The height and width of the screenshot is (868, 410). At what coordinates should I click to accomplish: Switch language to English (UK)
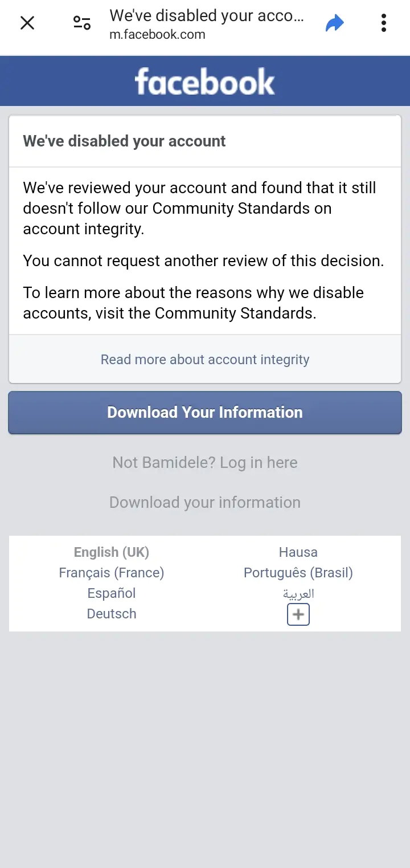point(111,552)
